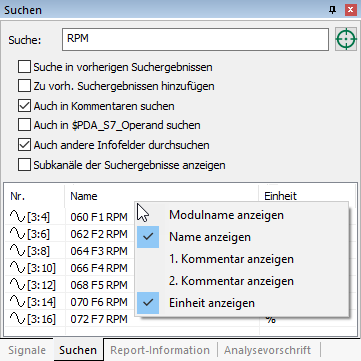Select result 064 F3 RPM
This screenshot has width=361, height=361.
click(x=99, y=251)
